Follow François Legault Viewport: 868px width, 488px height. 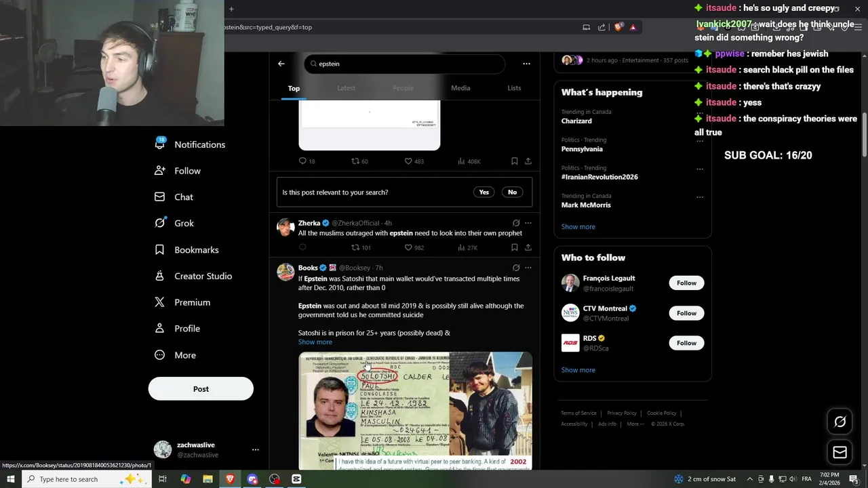[686, 283]
